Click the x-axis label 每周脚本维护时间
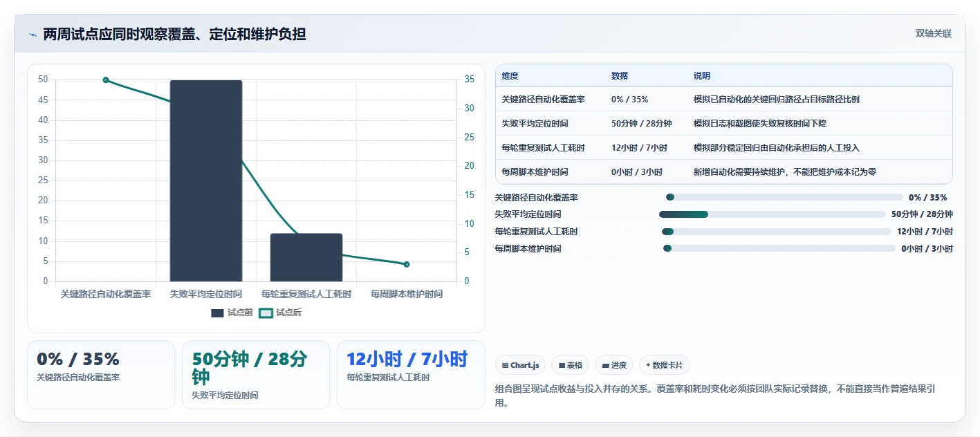980x437 pixels. click(x=407, y=294)
